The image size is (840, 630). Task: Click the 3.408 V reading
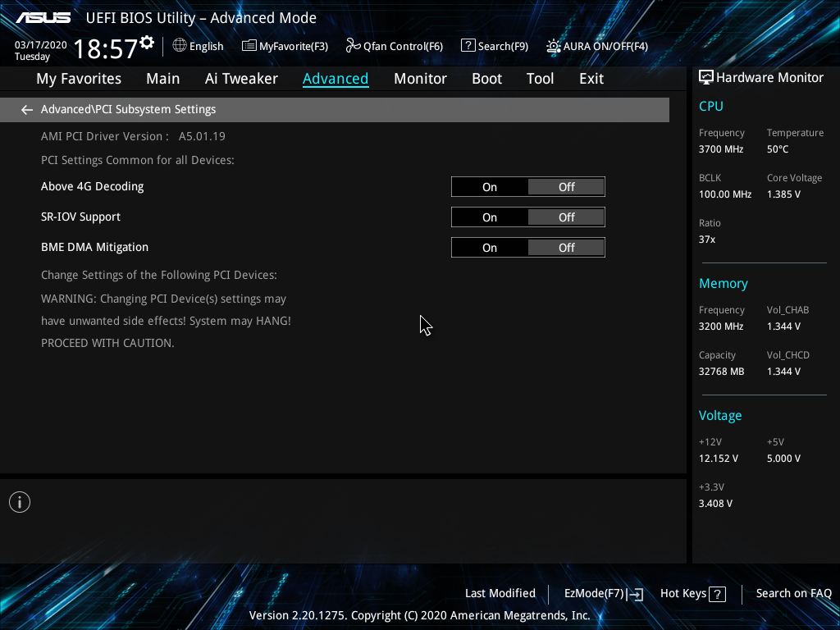(715, 504)
